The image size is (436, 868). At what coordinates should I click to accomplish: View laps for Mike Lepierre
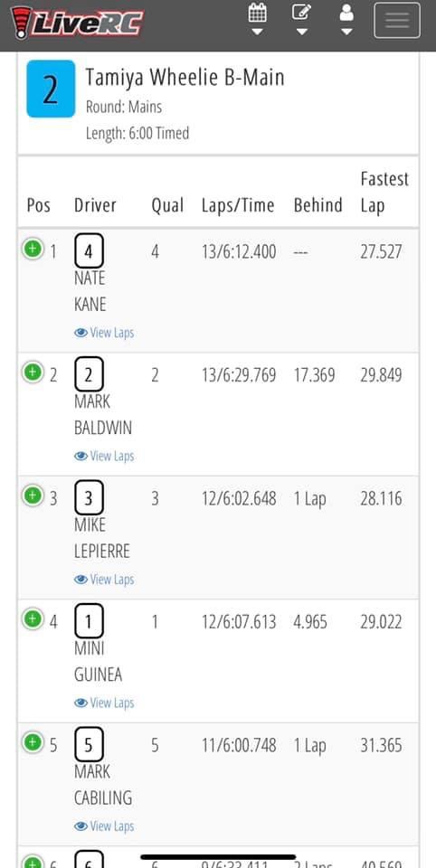coord(104,580)
